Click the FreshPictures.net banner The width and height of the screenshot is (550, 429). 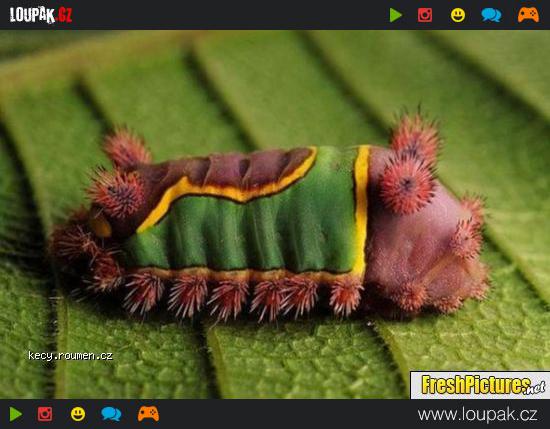pyautogui.click(x=480, y=385)
